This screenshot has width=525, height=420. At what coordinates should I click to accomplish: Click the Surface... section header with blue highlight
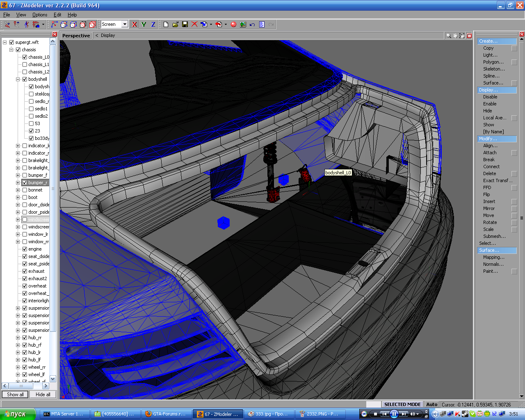(497, 251)
